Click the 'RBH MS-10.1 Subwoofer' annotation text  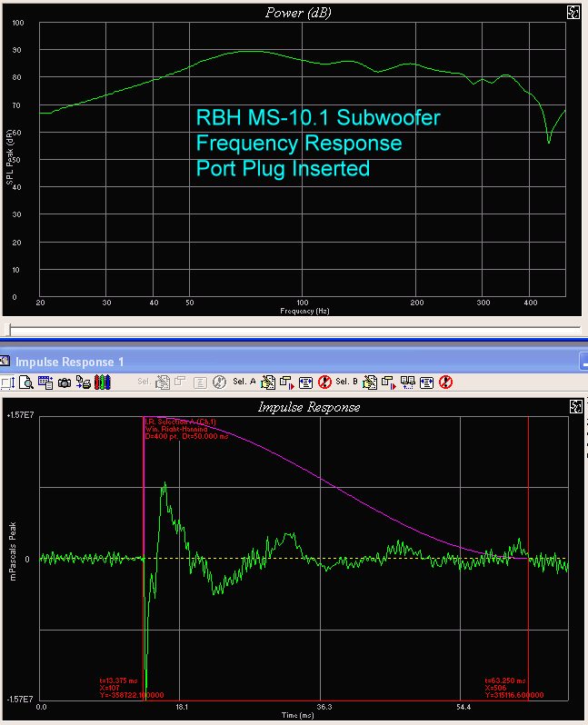pyautogui.click(x=318, y=117)
